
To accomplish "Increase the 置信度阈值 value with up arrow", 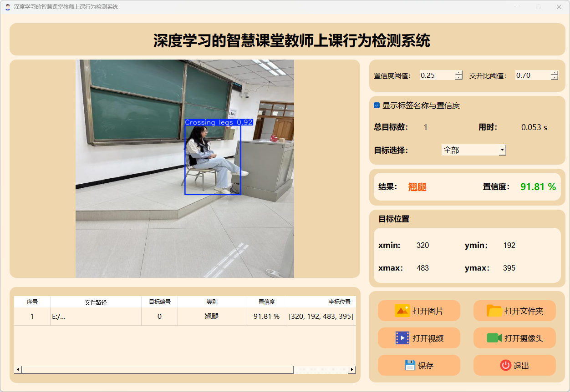I will coord(458,73).
